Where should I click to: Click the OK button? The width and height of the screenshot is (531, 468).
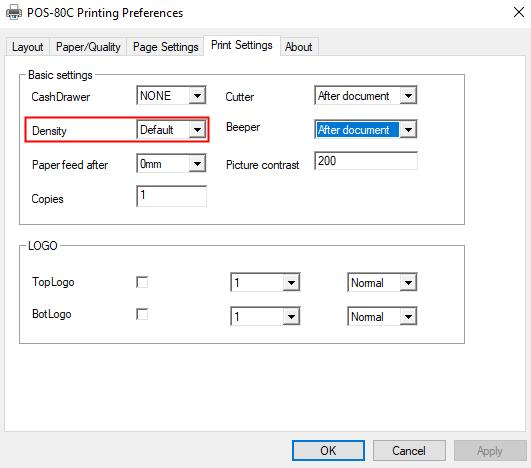[328, 450]
